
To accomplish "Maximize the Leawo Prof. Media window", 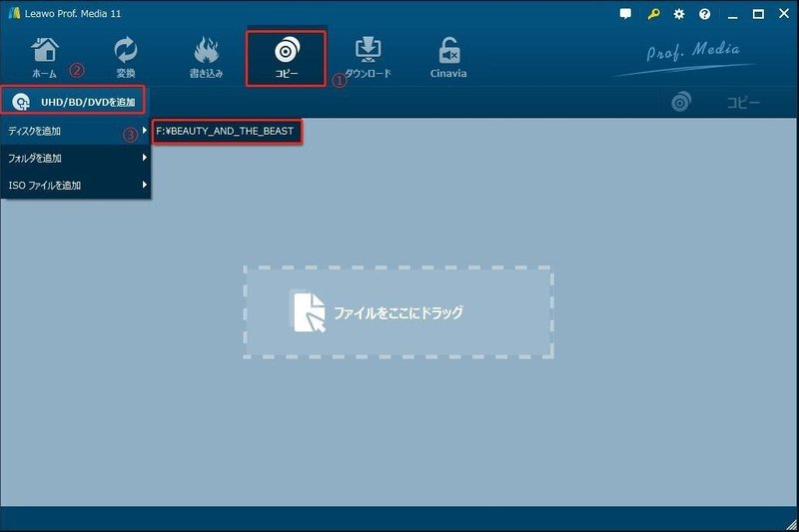I will (x=758, y=14).
